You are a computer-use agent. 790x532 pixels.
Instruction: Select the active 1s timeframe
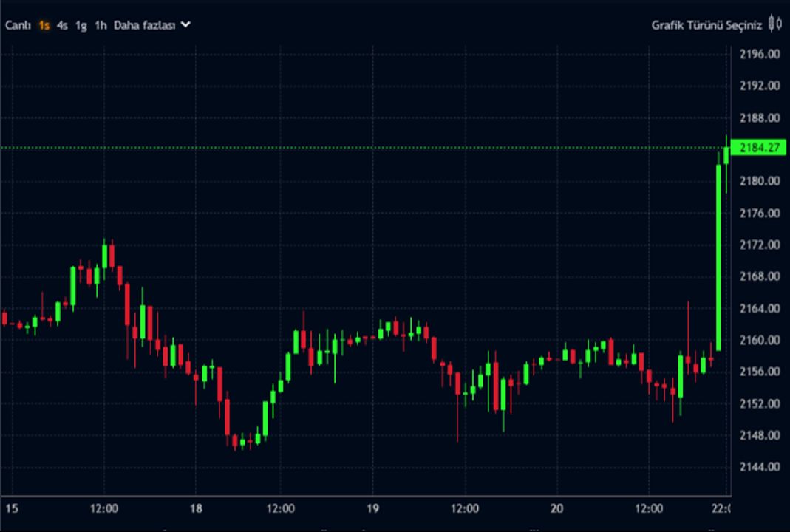[44, 25]
